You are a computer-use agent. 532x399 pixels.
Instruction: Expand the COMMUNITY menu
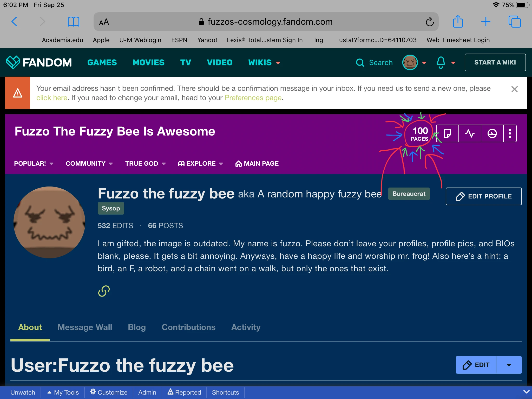(x=89, y=164)
